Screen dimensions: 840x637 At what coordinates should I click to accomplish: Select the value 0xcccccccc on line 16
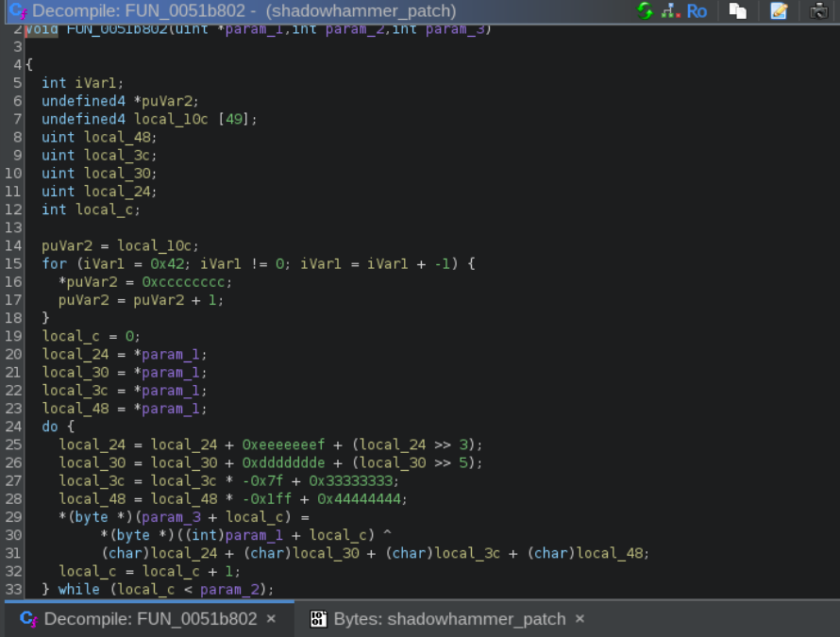point(183,282)
